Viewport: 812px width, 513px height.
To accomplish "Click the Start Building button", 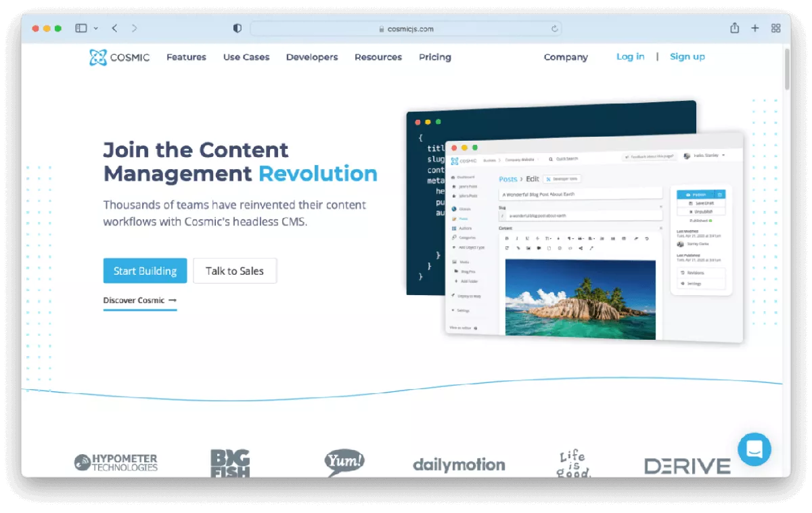I will click(x=145, y=271).
